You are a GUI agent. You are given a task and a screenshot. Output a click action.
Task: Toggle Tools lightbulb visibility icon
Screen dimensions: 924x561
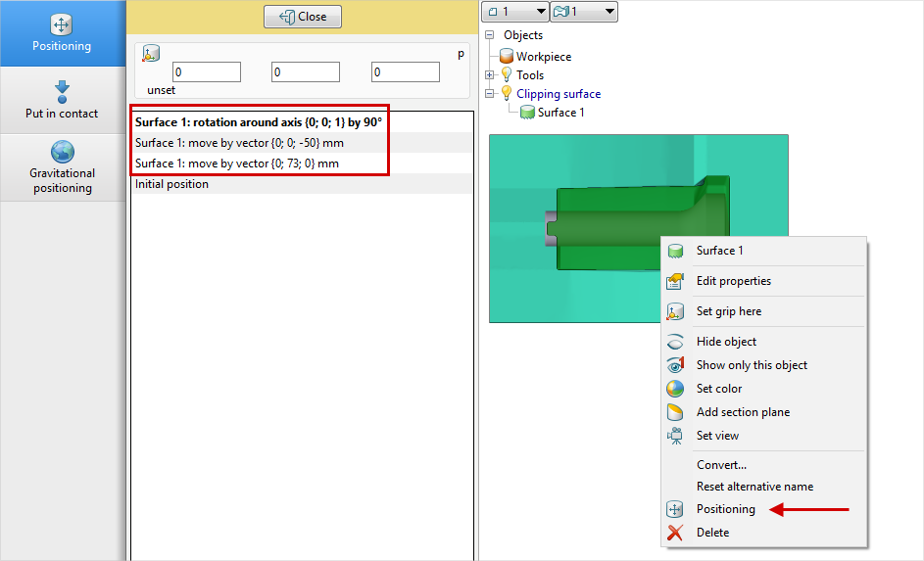pyautogui.click(x=507, y=75)
